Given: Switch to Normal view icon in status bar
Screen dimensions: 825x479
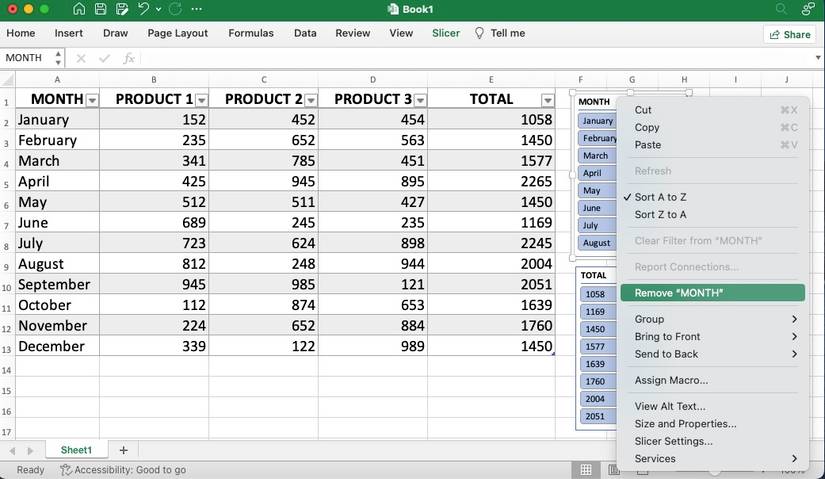Looking at the screenshot, I should (x=587, y=469).
